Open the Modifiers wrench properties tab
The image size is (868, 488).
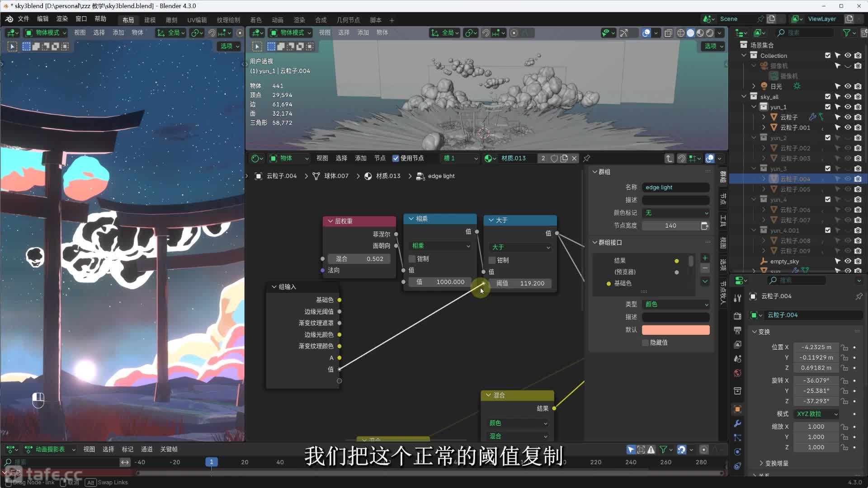point(737,423)
